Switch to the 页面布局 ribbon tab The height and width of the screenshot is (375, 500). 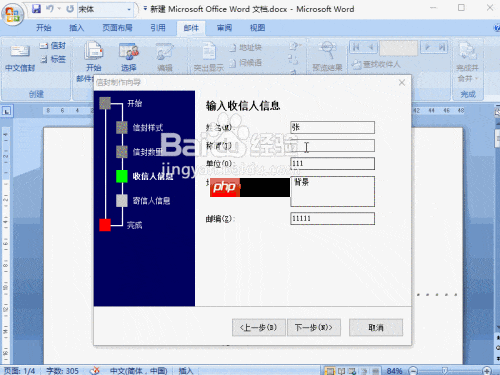coord(117,28)
